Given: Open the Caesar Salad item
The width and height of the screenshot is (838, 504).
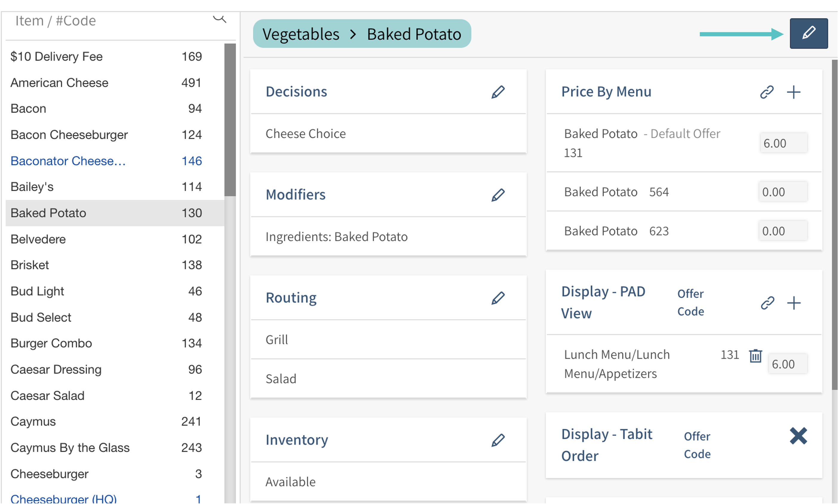Looking at the screenshot, I should point(47,396).
